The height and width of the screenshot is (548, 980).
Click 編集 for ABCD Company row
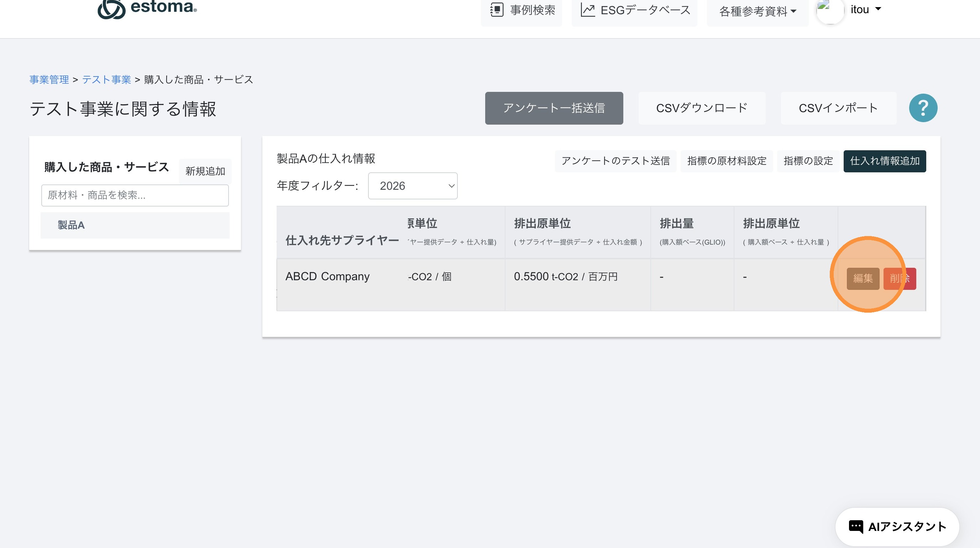click(x=863, y=278)
